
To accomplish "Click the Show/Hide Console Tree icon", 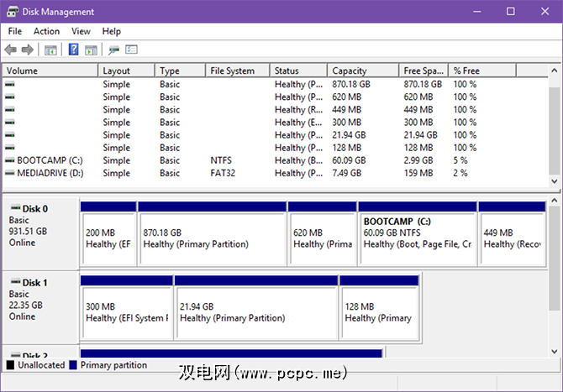I will coord(51,50).
